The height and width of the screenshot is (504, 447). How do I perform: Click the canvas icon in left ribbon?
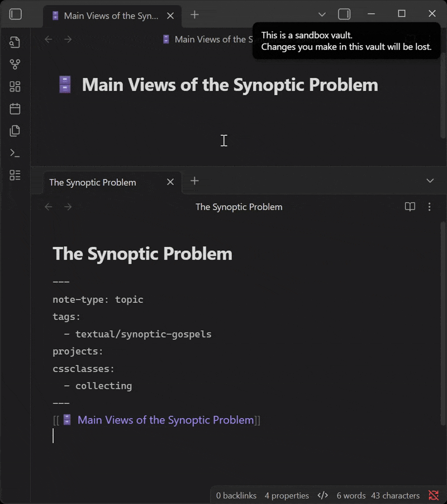(x=15, y=87)
